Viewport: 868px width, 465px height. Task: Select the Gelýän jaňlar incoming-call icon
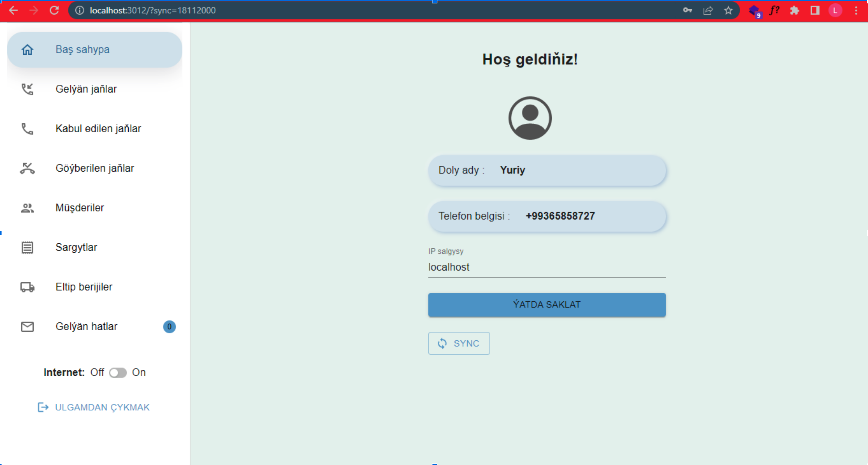coord(27,89)
